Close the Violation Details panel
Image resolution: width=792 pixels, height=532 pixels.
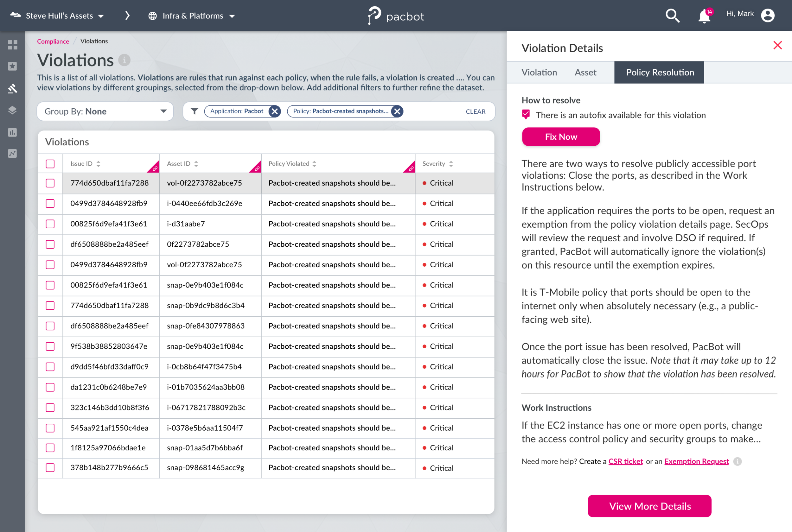click(x=777, y=46)
